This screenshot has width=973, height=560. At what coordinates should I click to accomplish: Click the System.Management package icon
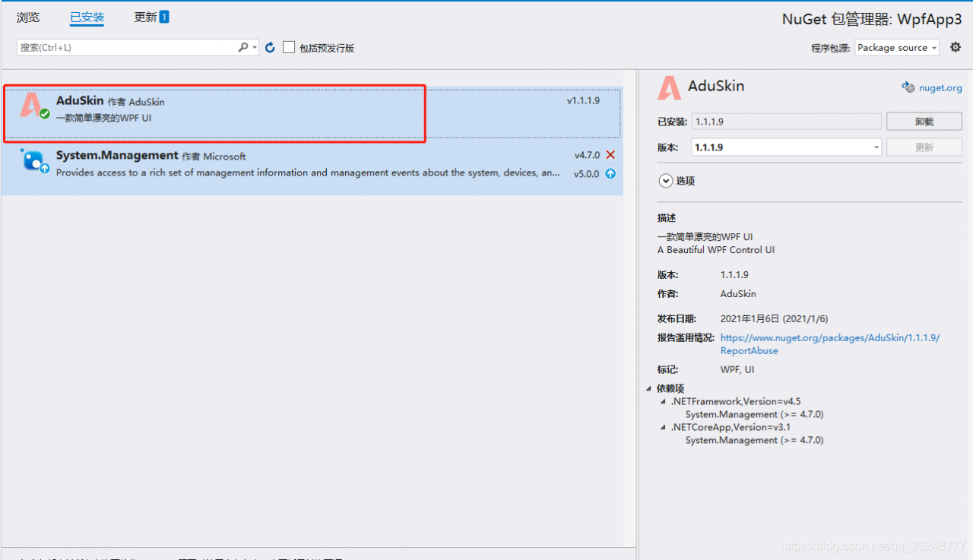coord(34,161)
